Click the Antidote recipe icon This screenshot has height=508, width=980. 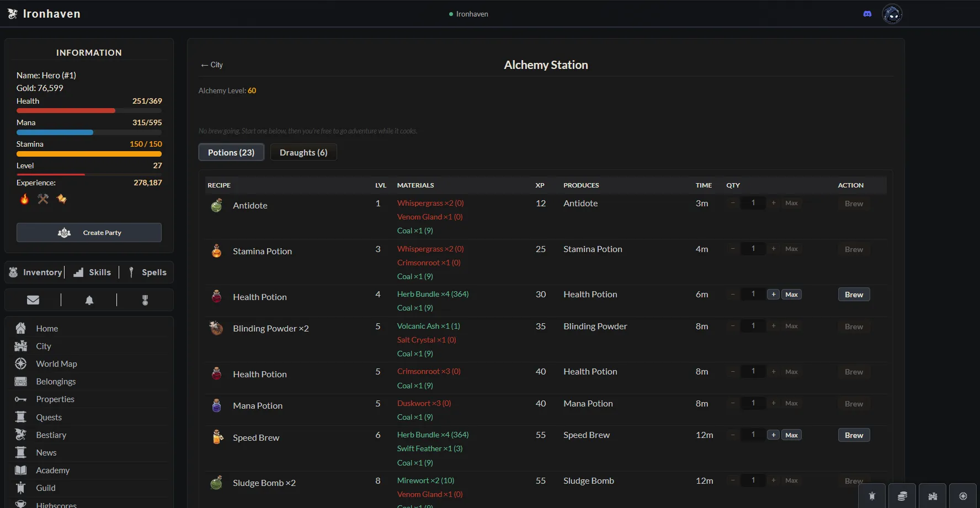tap(216, 205)
